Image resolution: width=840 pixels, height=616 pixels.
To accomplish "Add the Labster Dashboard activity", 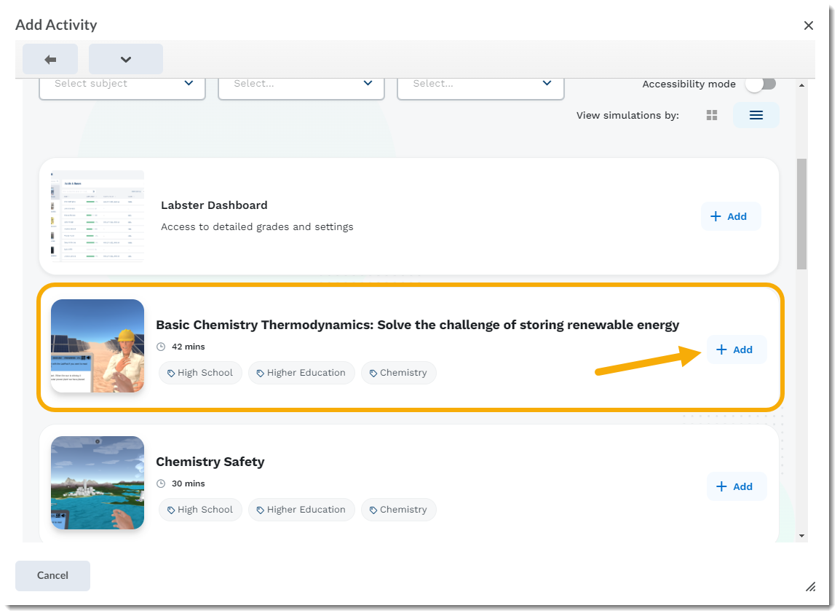I will coord(730,216).
